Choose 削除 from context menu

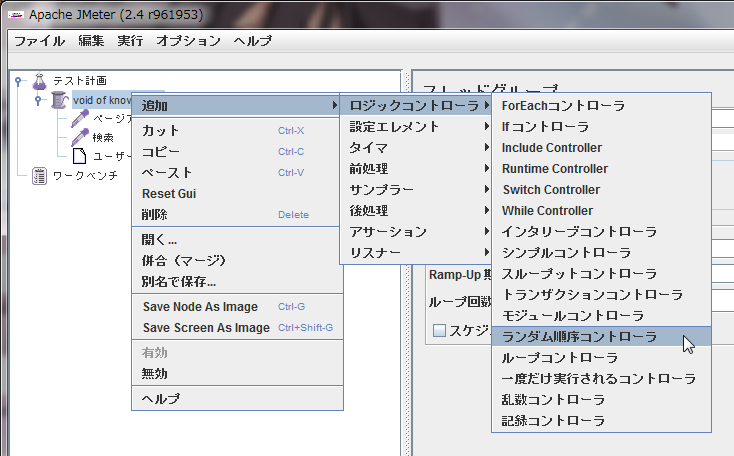(236, 215)
